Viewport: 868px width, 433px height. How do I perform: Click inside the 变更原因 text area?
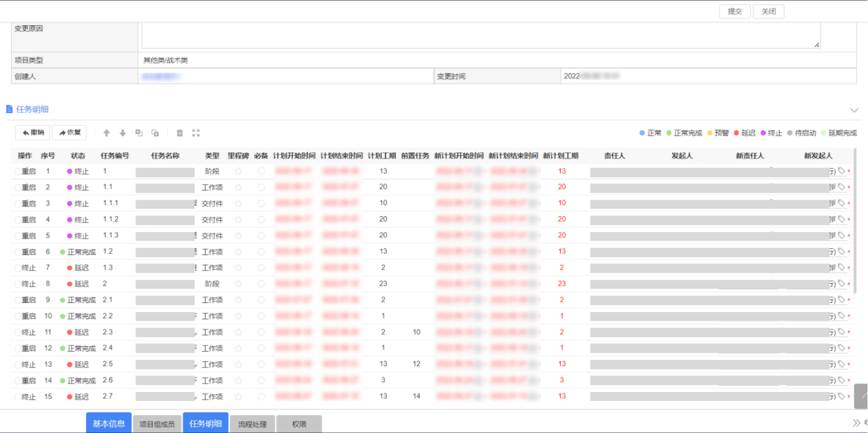(x=480, y=34)
